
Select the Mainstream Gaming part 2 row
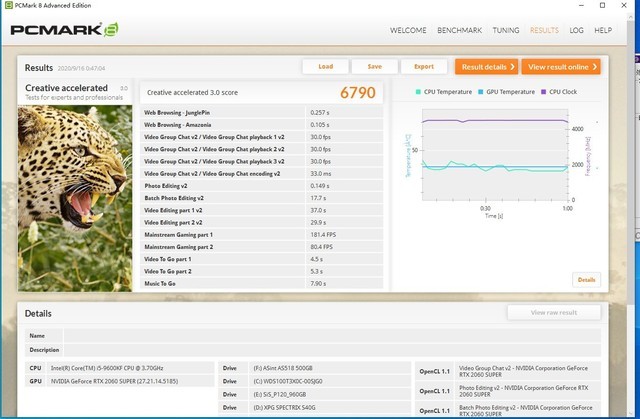(262, 247)
